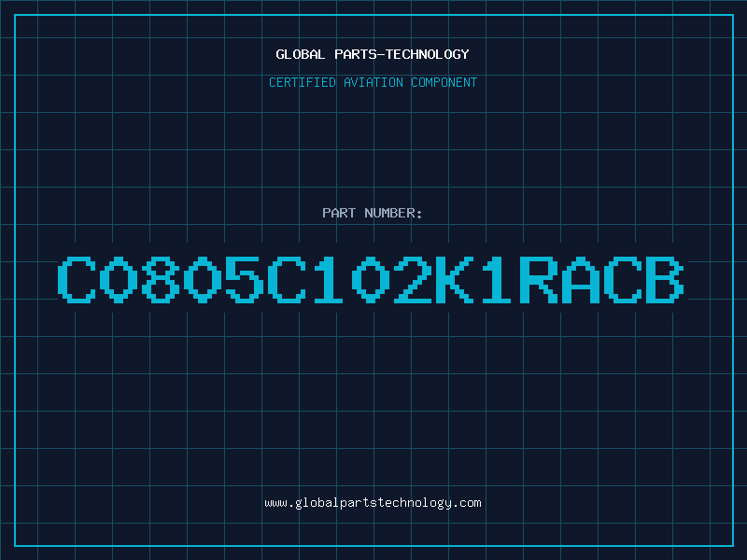Viewport: 747px width, 560px height.
Task: Click the letter K in the part number
Action: pyautogui.click(x=455, y=279)
